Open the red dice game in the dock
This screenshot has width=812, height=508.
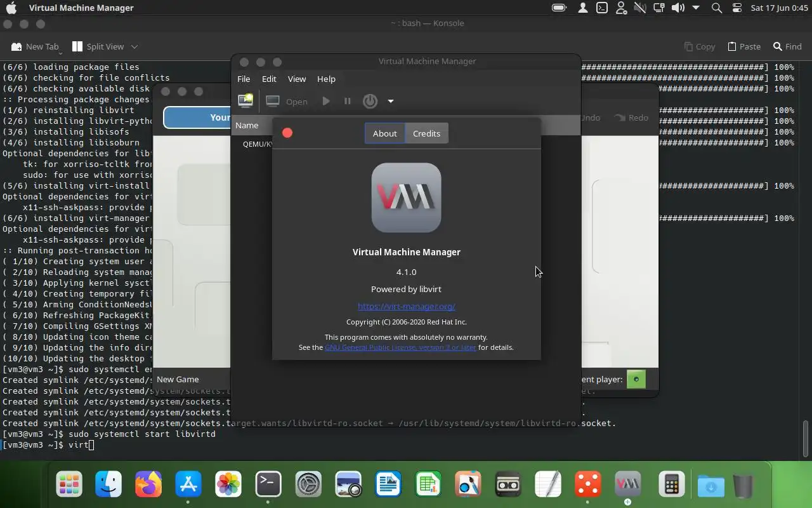coord(588,485)
